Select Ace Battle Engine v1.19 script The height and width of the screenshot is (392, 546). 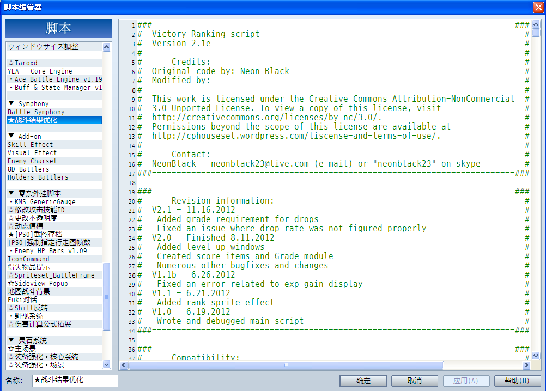(x=54, y=79)
